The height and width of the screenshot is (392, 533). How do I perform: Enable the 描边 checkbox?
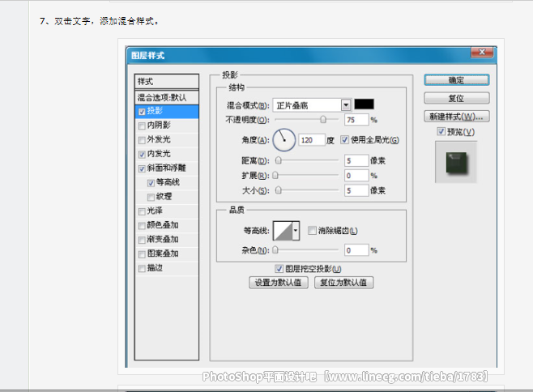click(142, 269)
